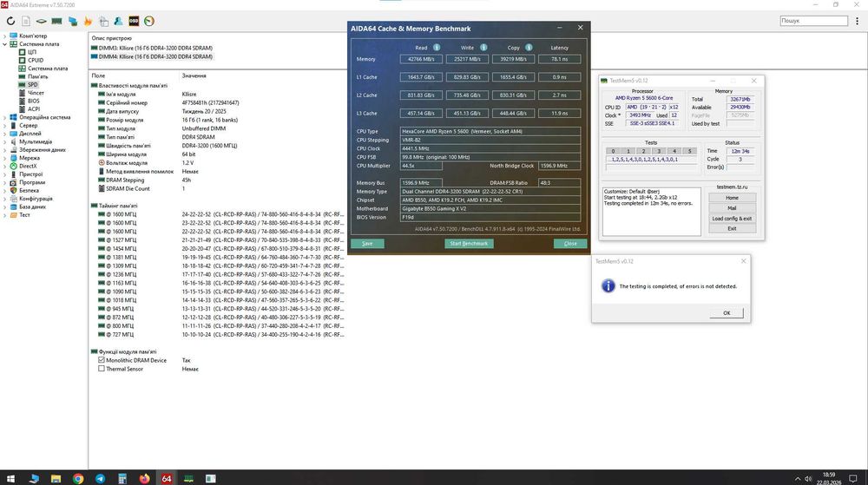Open Telegram from the taskbar
Screen dimensions: 868x485
(x=100, y=478)
